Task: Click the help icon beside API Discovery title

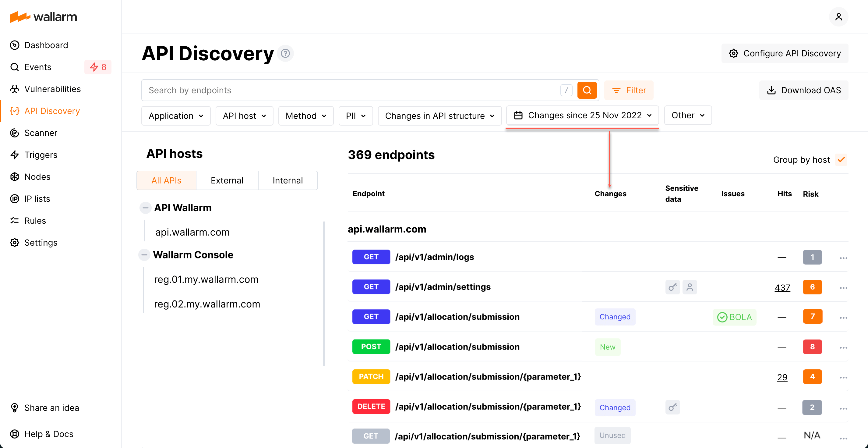Action: coord(285,53)
